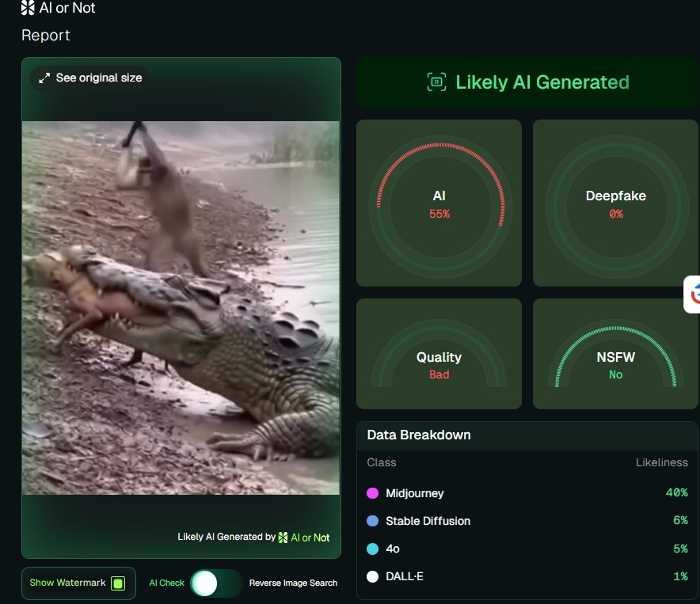
Task: Click the AI or Not logo icon
Action: [28, 9]
